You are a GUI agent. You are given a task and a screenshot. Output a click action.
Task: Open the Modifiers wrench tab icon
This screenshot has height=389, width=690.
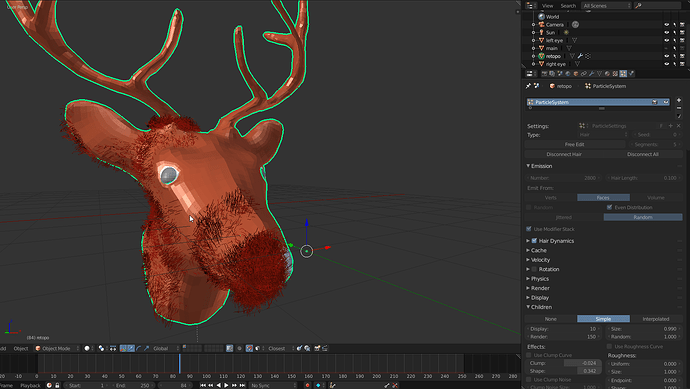[591, 74]
